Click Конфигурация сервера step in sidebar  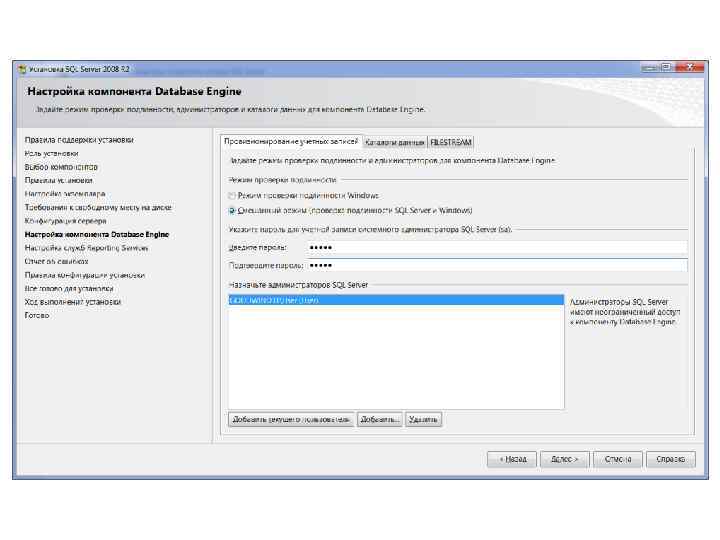tap(65, 221)
